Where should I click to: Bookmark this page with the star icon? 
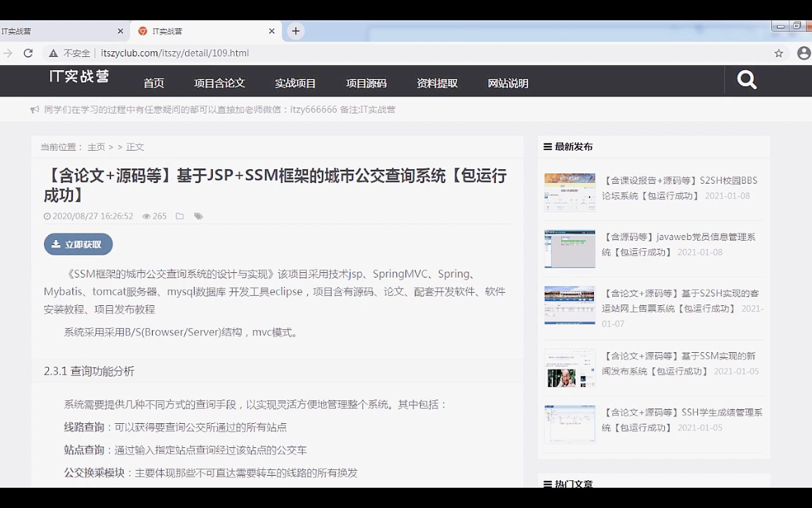tap(779, 53)
